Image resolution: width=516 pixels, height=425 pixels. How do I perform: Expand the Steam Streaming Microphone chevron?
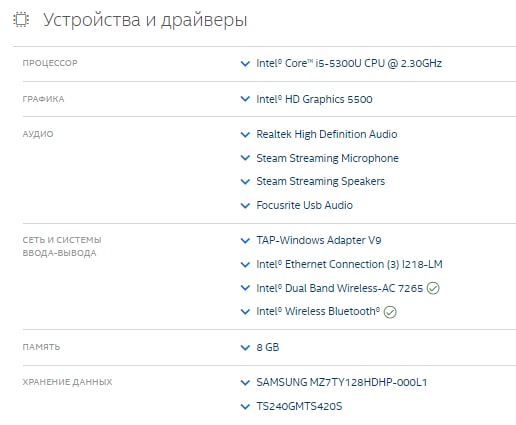click(245, 158)
